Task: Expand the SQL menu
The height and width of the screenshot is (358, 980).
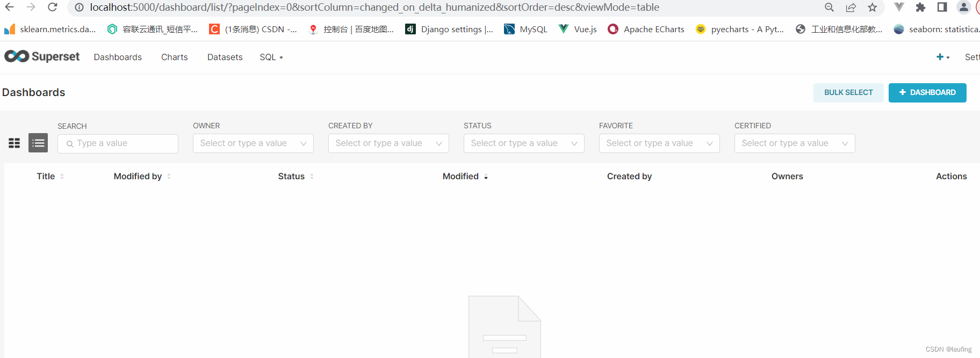Action: [271, 57]
